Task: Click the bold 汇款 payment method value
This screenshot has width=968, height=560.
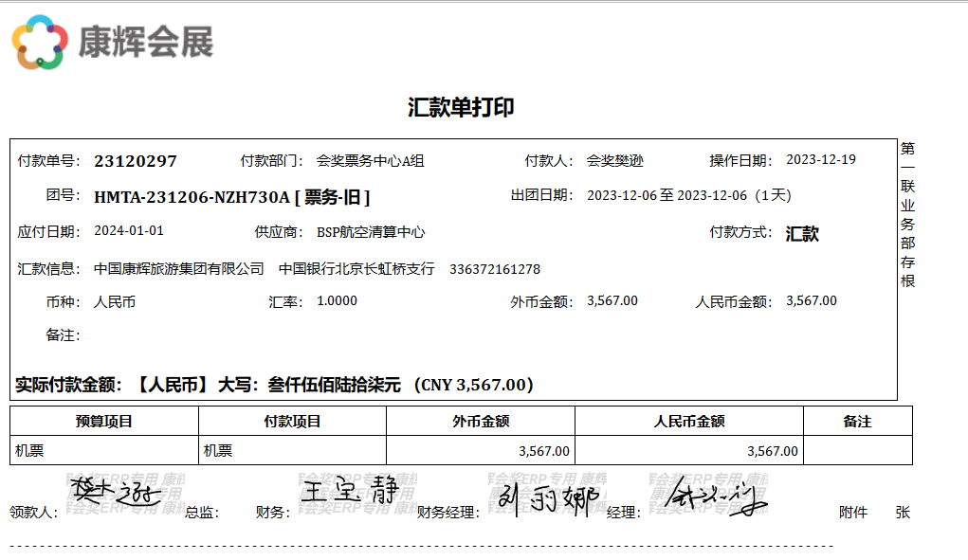Action: (x=802, y=234)
